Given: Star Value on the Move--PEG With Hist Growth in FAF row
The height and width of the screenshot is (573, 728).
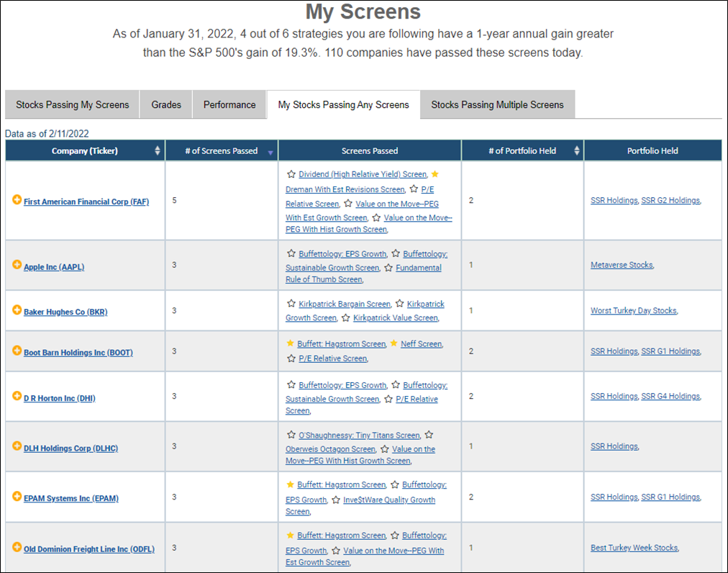Looking at the screenshot, I should tap(376, 217).
